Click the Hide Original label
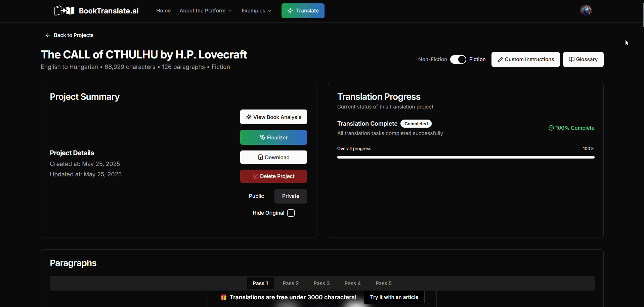 pyautogui.click(x=268, y=213)
